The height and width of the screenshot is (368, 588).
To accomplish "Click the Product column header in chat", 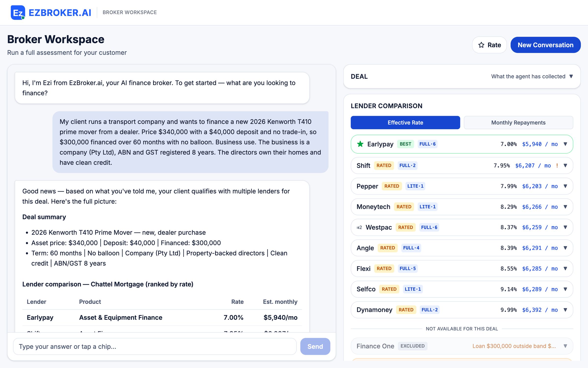I will coord(90,302).
